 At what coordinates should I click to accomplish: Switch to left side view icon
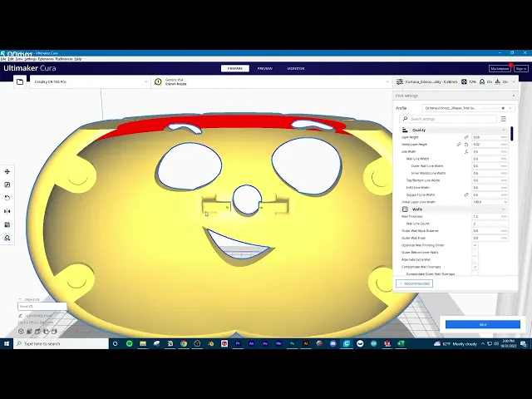[x=46, y=332]
